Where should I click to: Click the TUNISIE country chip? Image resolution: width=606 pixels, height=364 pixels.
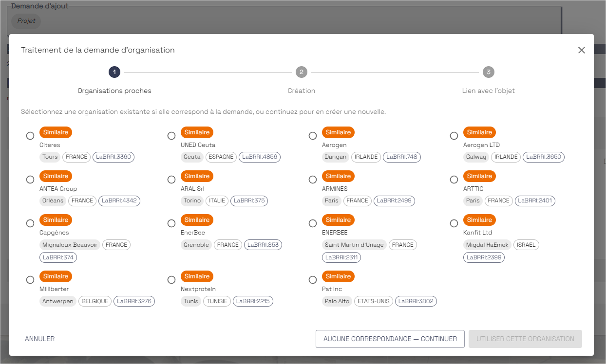click(x=217, y=301)
